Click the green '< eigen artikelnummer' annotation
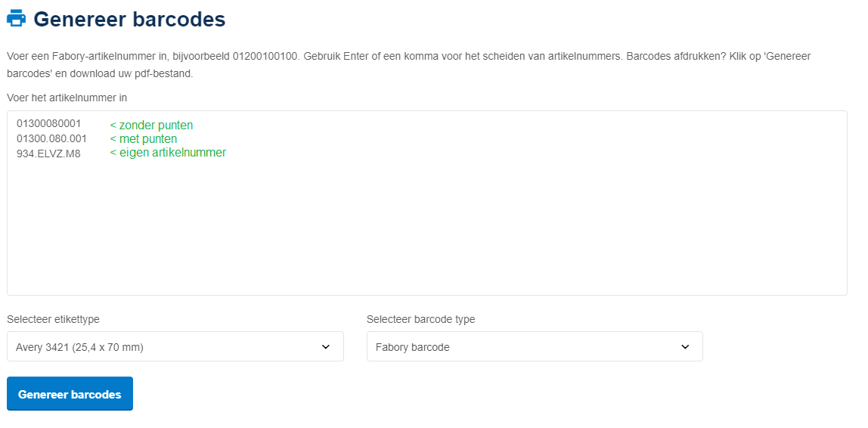The width and height of the screenshot is (868, 428). point(168,153)
